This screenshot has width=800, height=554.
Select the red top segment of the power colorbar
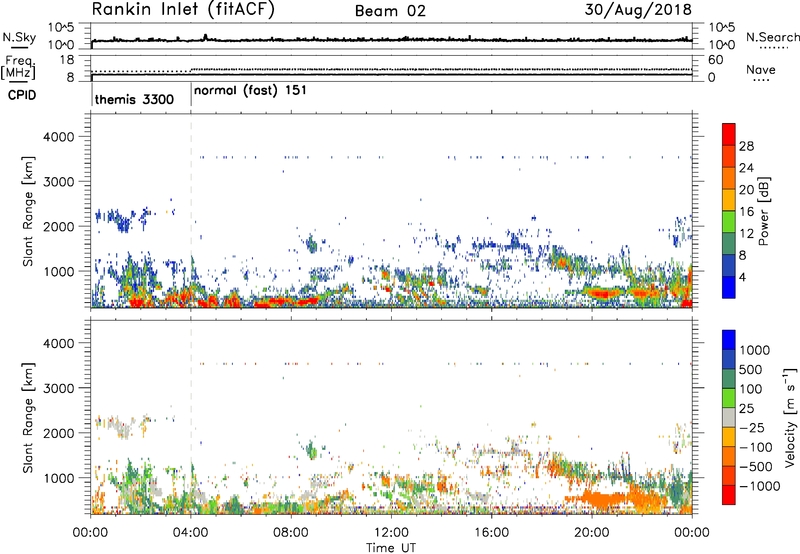coord(729,135)
